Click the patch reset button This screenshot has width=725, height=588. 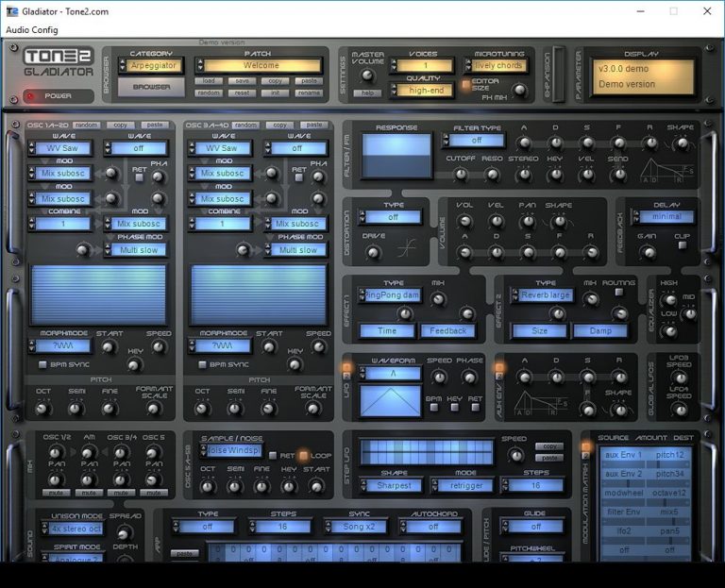tap(242, 92)
